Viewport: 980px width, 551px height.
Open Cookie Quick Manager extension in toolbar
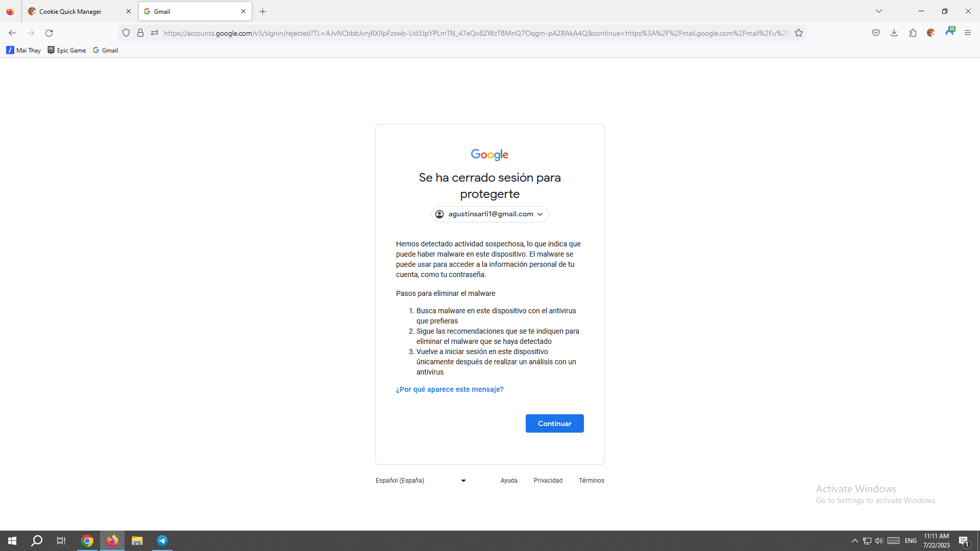coord(931,33)
